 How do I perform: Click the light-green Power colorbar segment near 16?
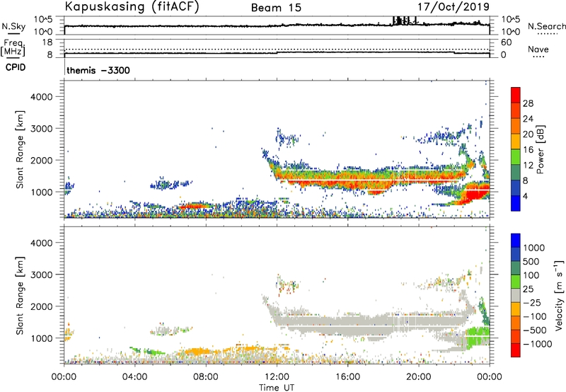pos(516,157)
